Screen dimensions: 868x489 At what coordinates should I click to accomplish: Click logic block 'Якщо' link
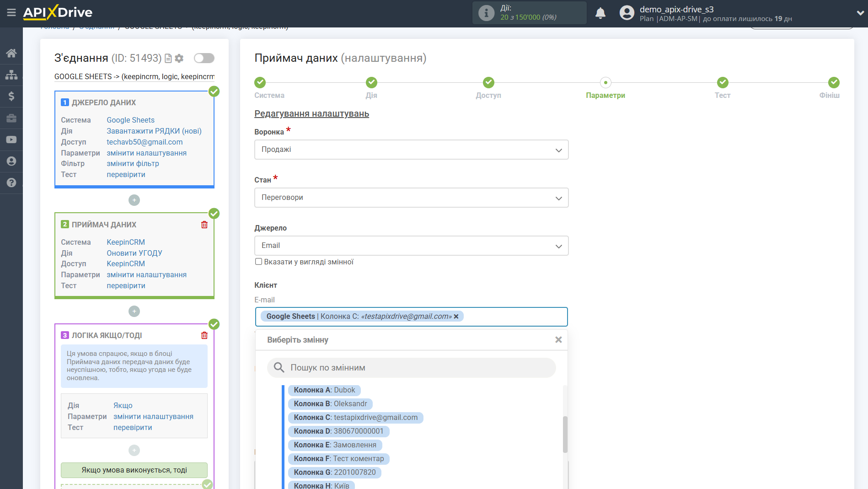[123, 405]
